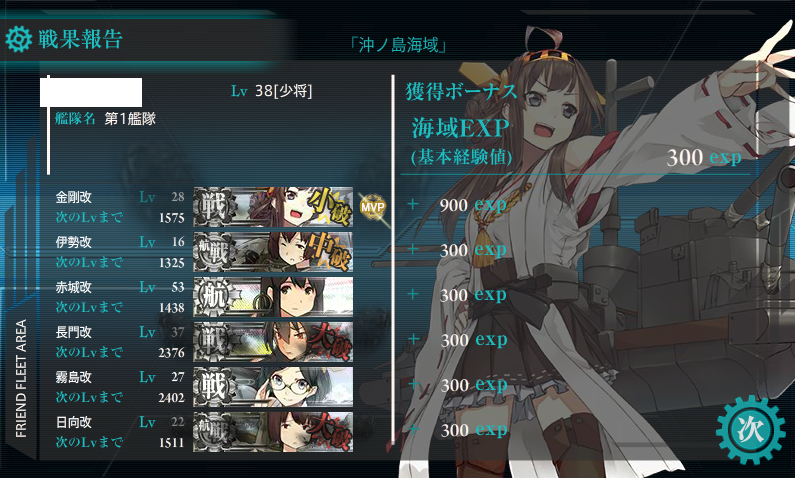Click the 戦 ship-type emblem on 霧島改
The height and width of the screenshot is (478, 795).
(215, 387)
